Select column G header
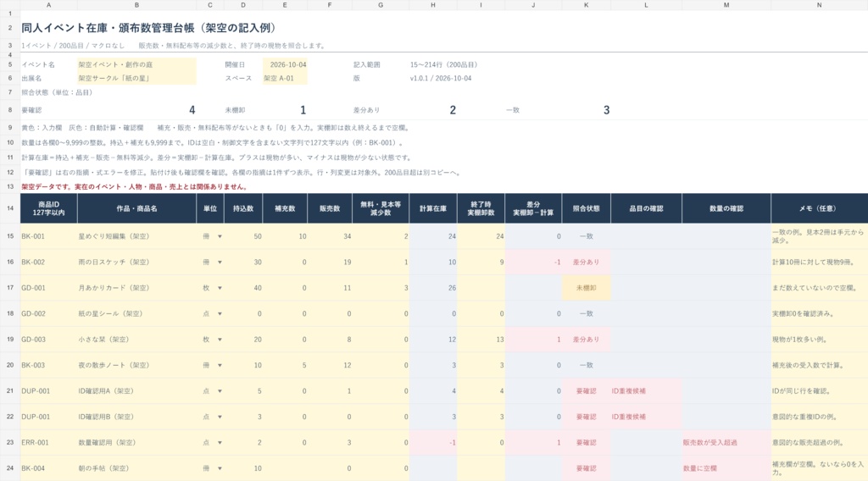This screenshot has width=868, height=481. click(x=381, y=5)
